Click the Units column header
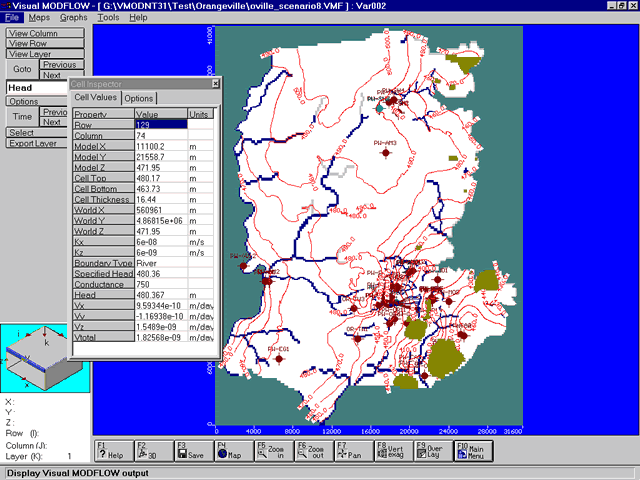The image size is (640, 480). coord(200,114)
